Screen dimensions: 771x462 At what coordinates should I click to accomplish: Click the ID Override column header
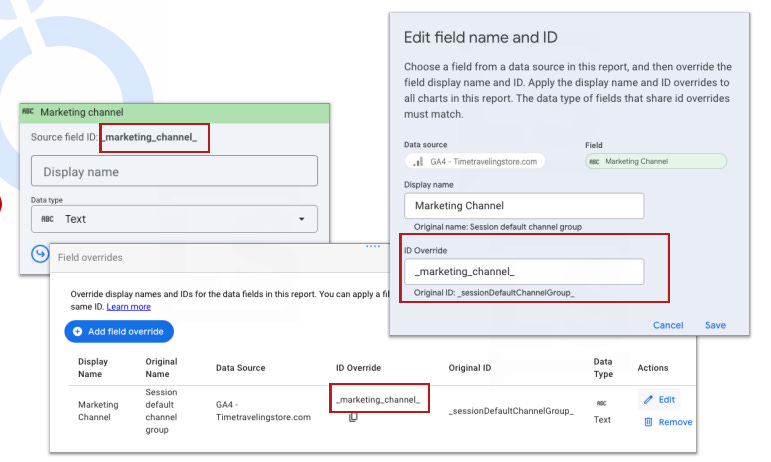358,368
